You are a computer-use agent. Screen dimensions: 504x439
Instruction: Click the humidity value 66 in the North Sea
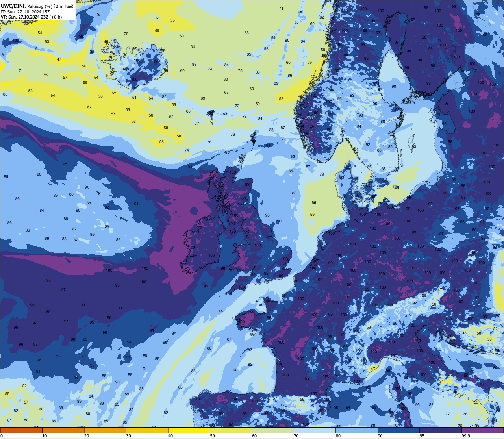pos(314,202)
